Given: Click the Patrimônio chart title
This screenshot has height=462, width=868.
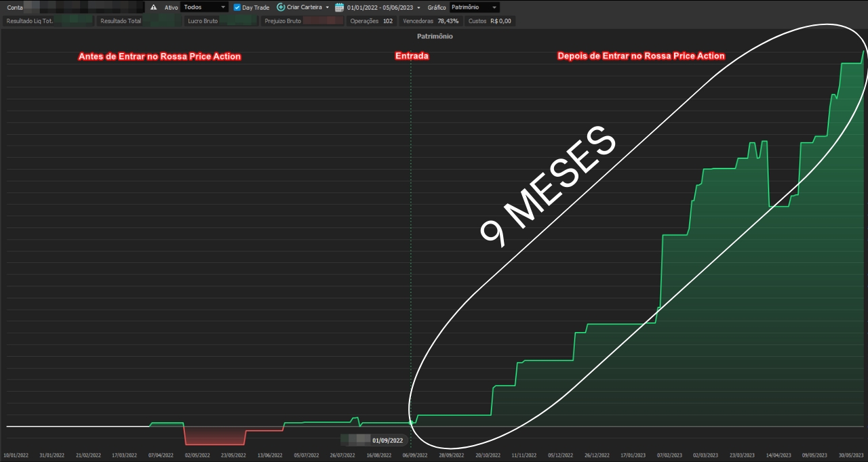Looking at the screenshot, I should 435,37.
